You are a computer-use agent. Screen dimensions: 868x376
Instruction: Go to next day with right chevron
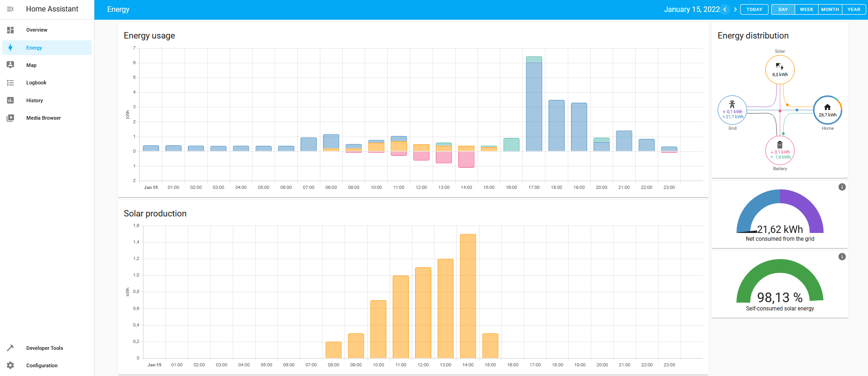point(735,10)
